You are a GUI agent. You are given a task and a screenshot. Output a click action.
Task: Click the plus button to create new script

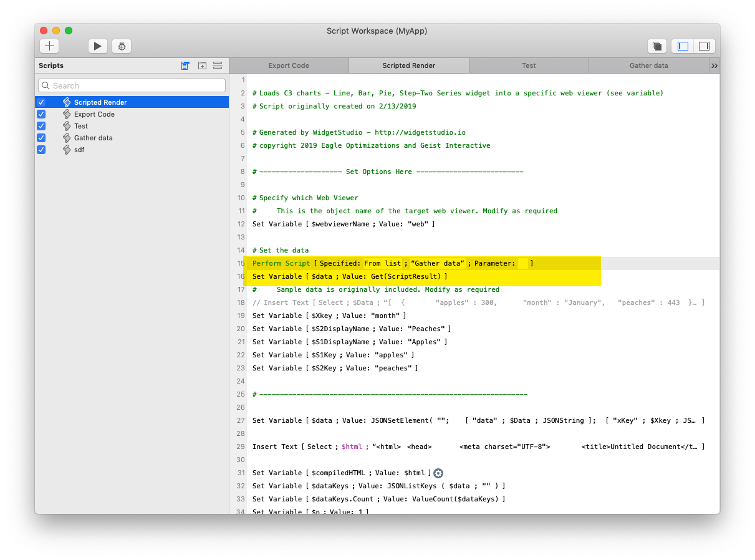pyautogui.click(x=50, y=46)
